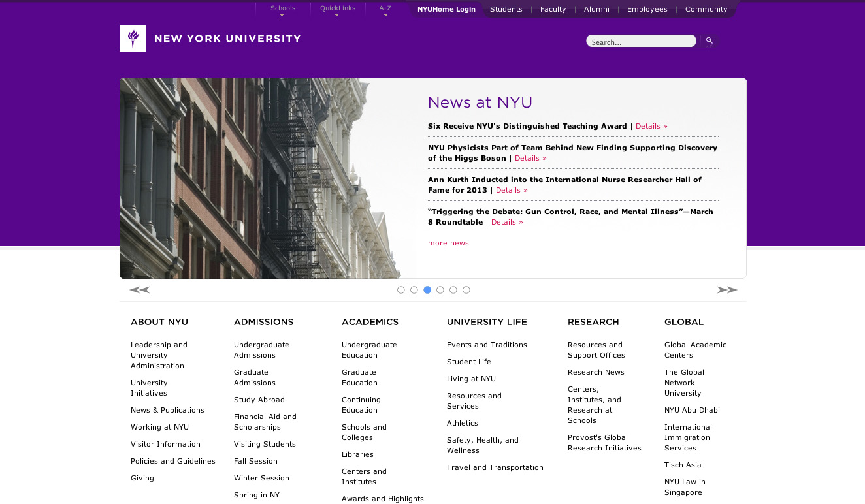
Task: Open the Financial Aid and Scholarships link
Action: pos(265,422)
